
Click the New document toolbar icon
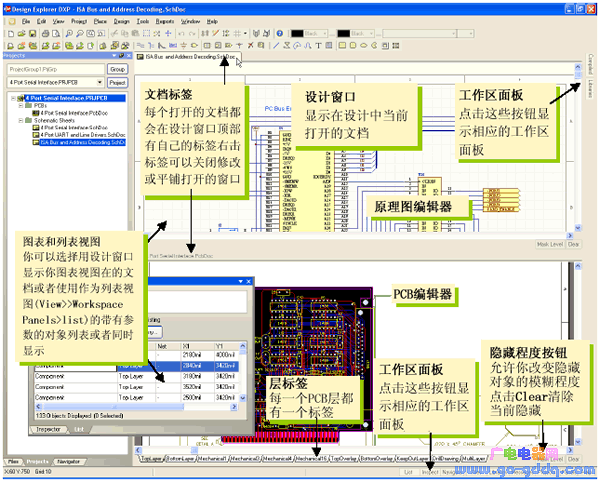tap(9, 33)
